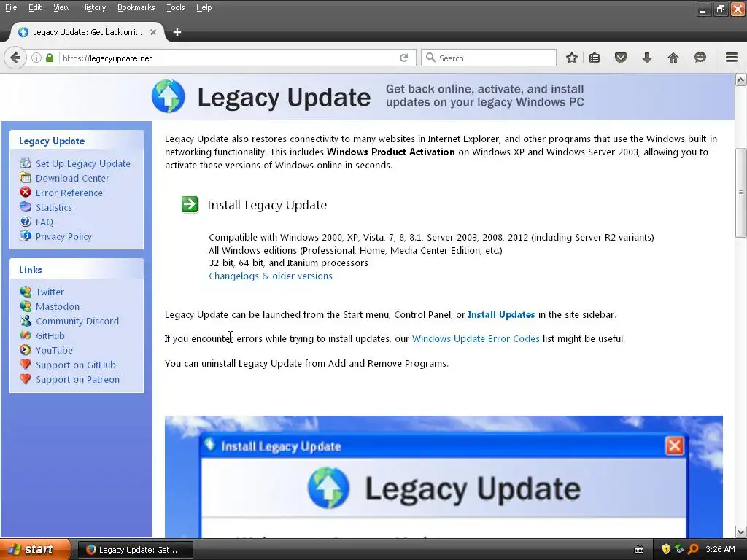Click the Privacy Policy info icon
The height and width of the screenshot is (560, 747).
(x=26, y=236)
